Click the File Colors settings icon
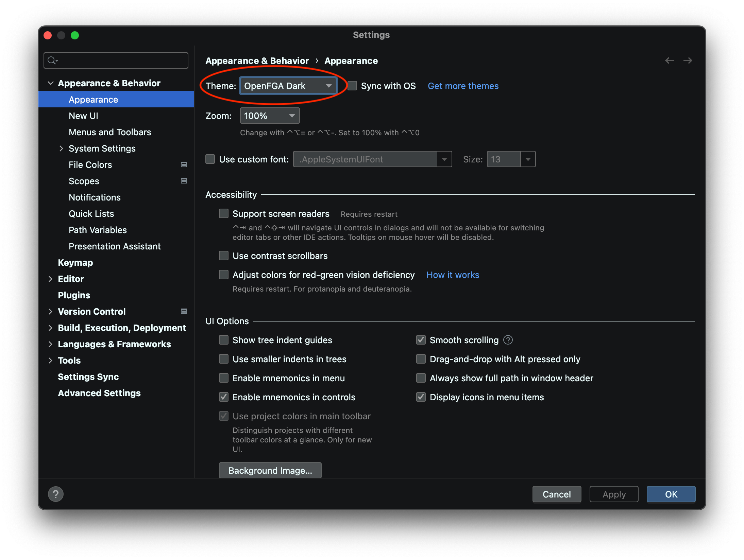This screenshot has width=744, height=560. click(184, 165)
